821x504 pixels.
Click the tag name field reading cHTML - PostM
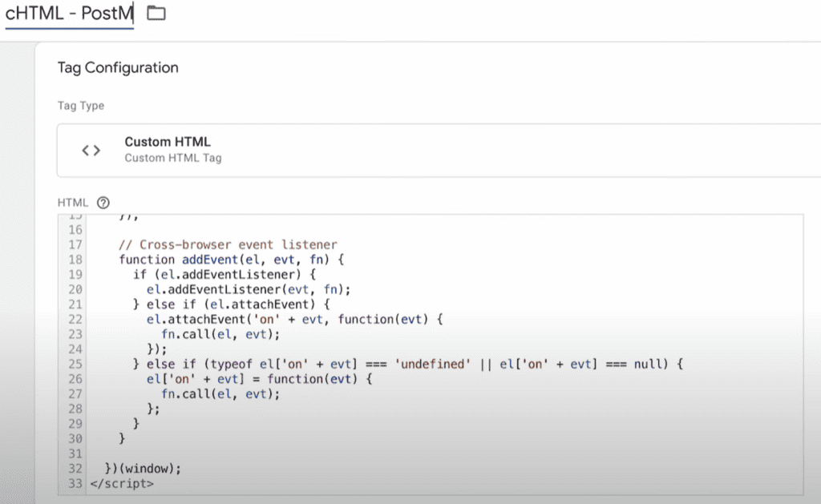pyautogui.click(x=69, y=14)
